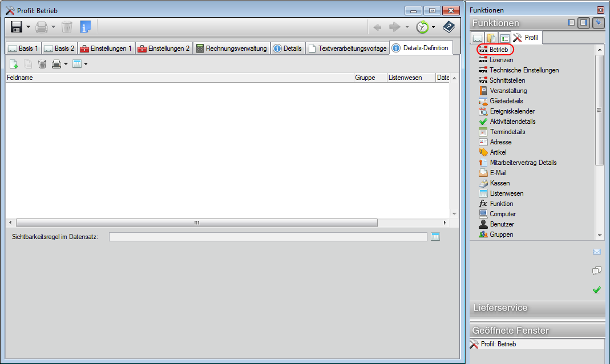Screen dimensions: 610x364
Task: Click the green checkmark icon in side panel
Action: point(597,290)
